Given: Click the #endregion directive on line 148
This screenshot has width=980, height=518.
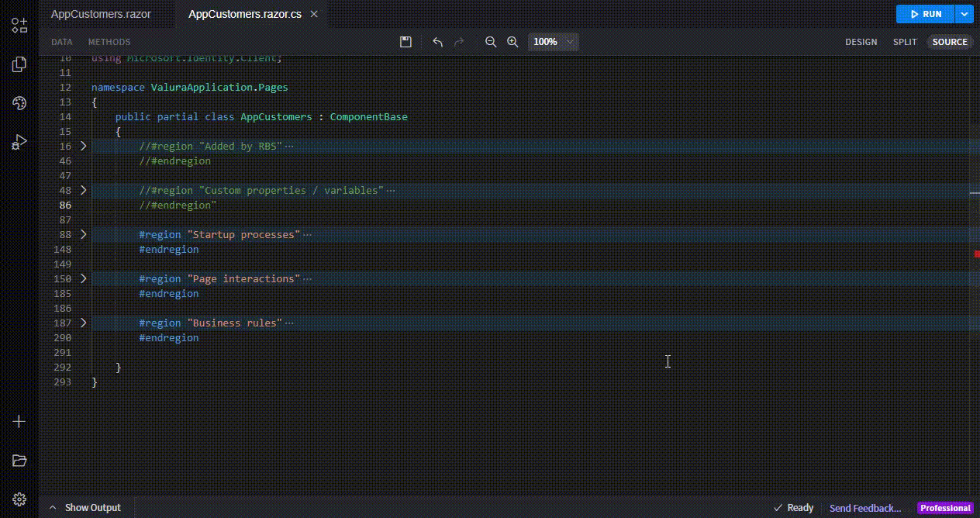Looking at the screenshot, I should point(169,250).
